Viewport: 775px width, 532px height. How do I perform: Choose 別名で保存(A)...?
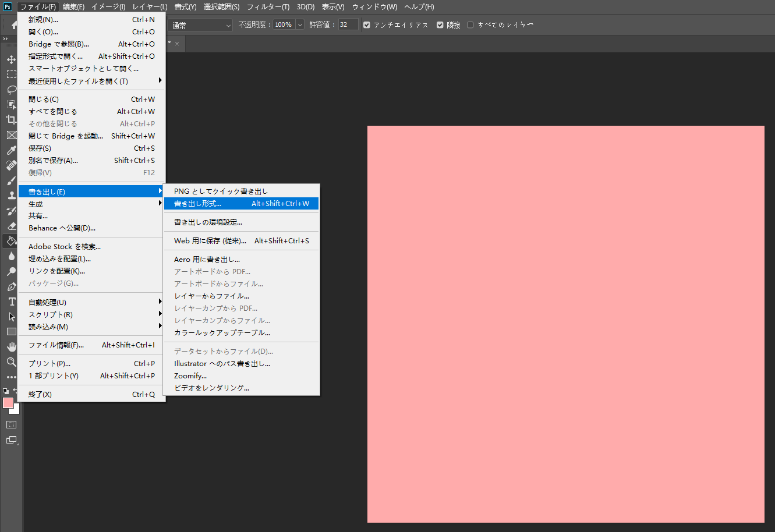(x=91, y=161)
